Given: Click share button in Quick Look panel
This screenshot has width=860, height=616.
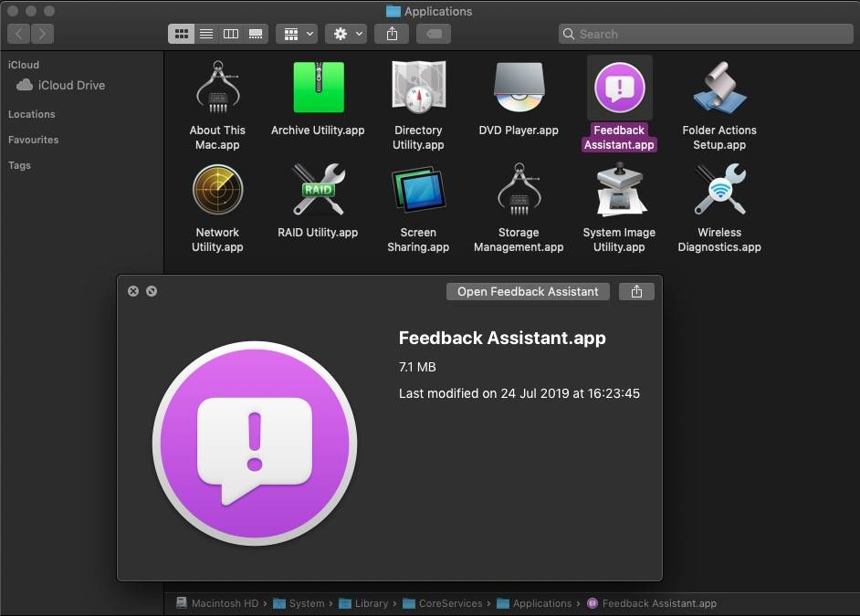Looking at the screenshot, I should pos(636,291).
